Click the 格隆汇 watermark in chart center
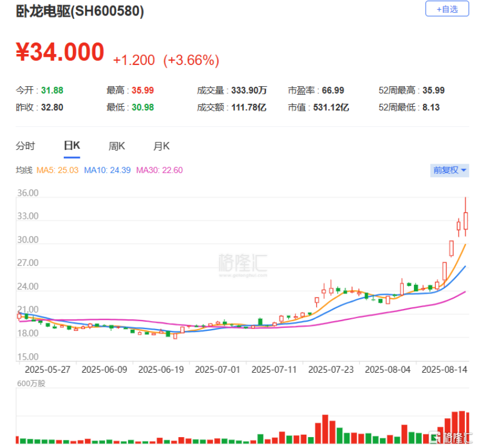 [x=243, y=265]
